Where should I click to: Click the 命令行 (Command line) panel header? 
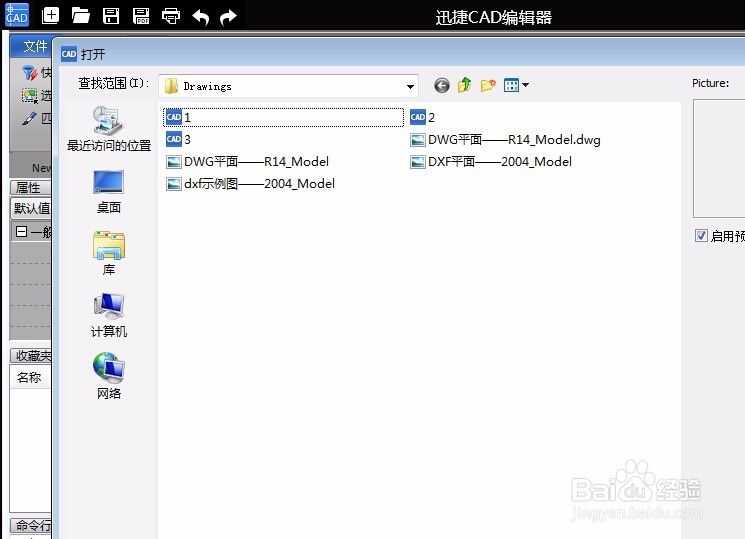tap(31, 525)
